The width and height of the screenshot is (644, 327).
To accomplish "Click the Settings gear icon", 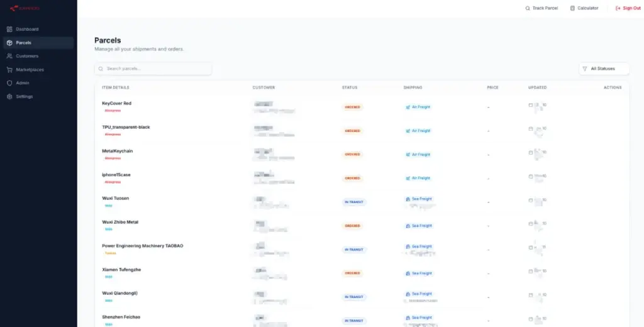I will tap(9, 97).
